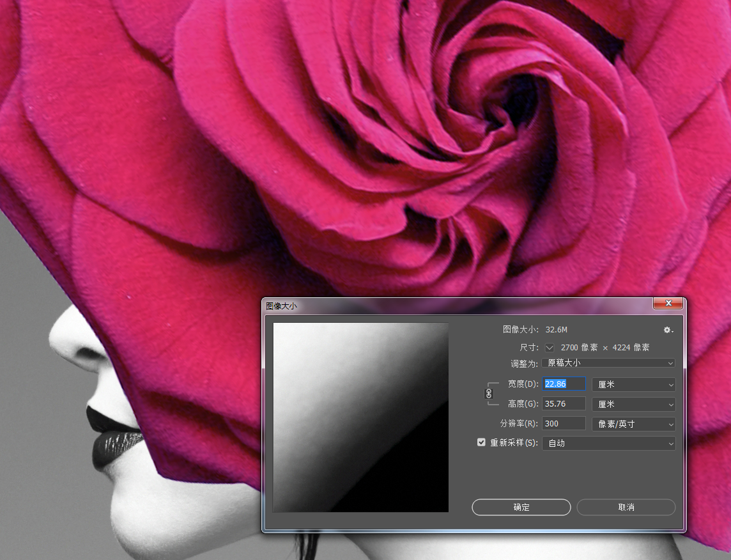Click the 图像大小: label

[521, 330]
